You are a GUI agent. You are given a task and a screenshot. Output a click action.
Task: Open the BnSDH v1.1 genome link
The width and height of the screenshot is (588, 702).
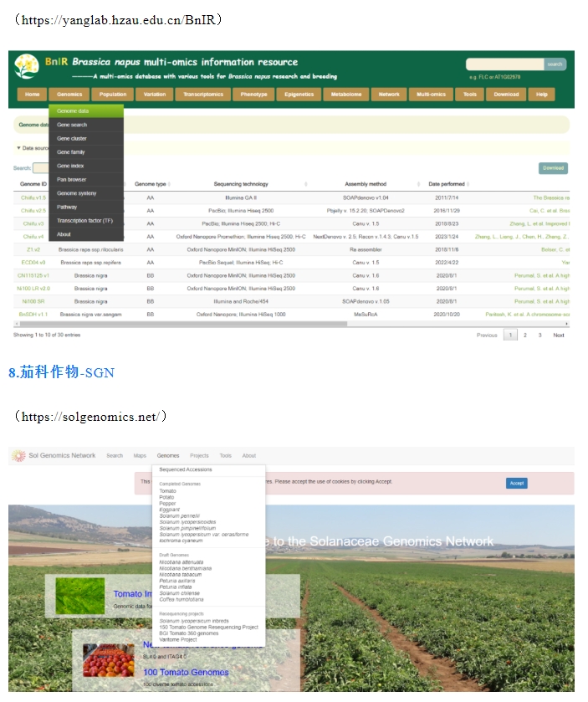33,315
